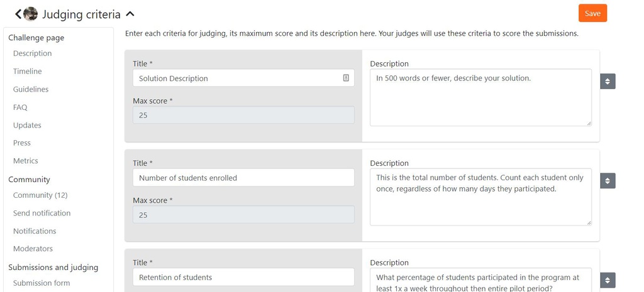644x292 pixels.
Task: Click reorder handle for Number of students enrolled
Action: [x=608, y=181]
